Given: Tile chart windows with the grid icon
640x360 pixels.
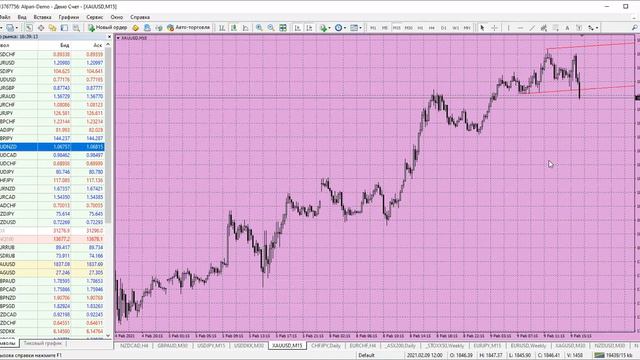Looking at the screenshot, I should click(283, 28).
